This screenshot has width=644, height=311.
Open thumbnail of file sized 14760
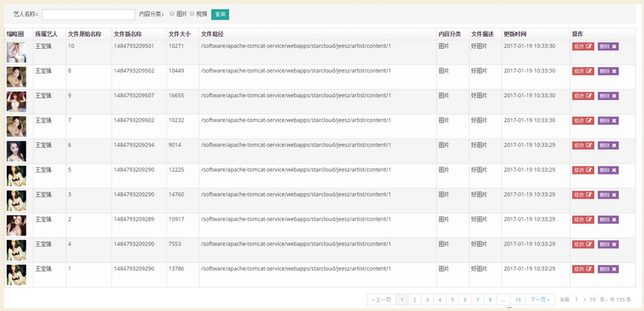17,200
